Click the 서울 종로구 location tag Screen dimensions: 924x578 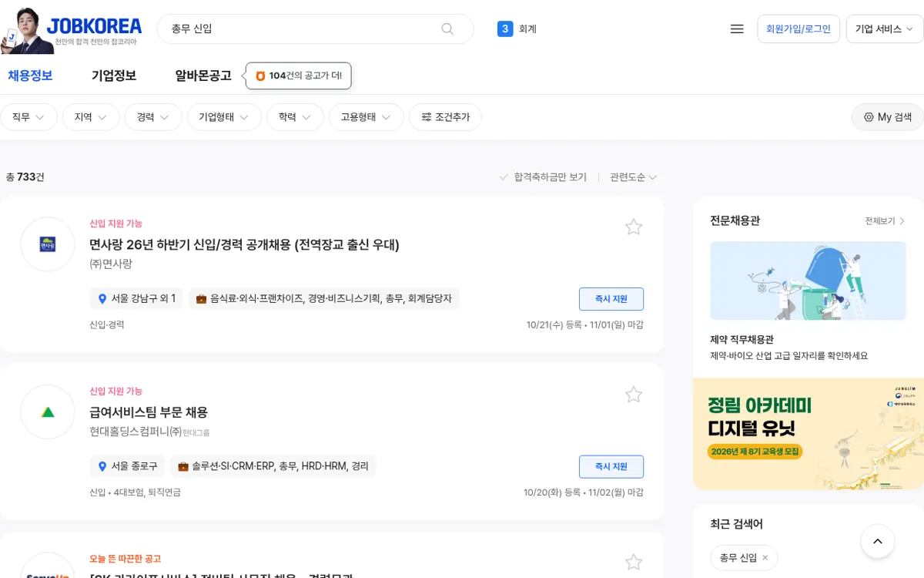[x=127, y=466]
